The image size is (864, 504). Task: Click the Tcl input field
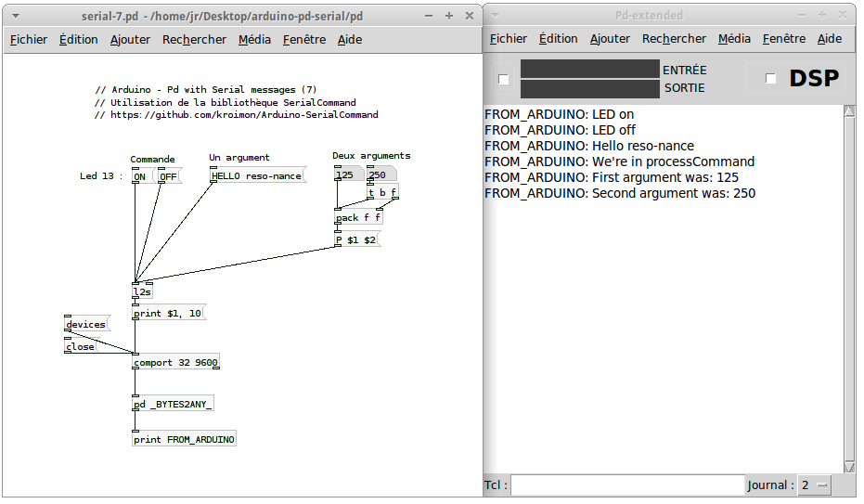[x=627, y=485]
